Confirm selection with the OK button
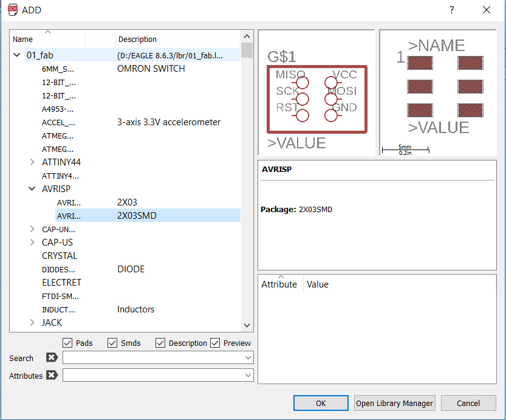 point(321,403)
